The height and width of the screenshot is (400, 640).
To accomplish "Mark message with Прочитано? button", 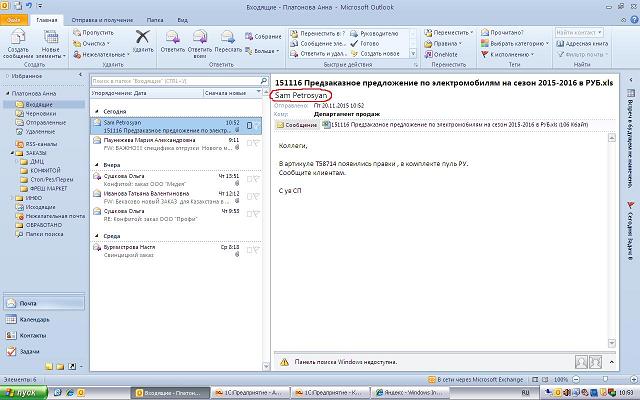I will pos(502,32).
